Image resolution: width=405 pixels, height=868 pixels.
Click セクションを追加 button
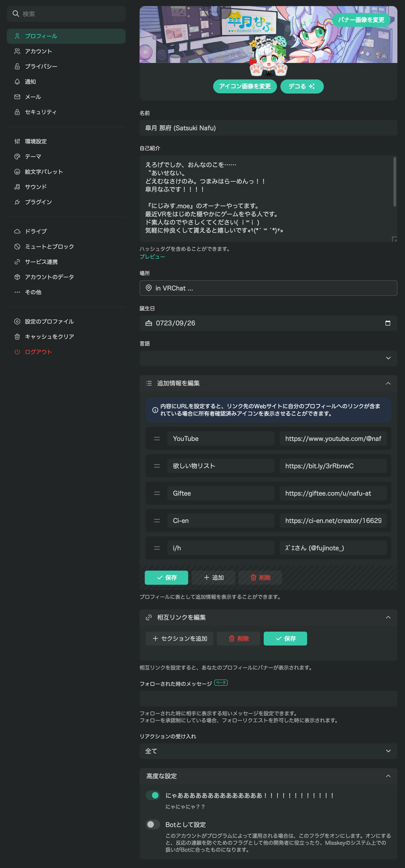point(179,638)
